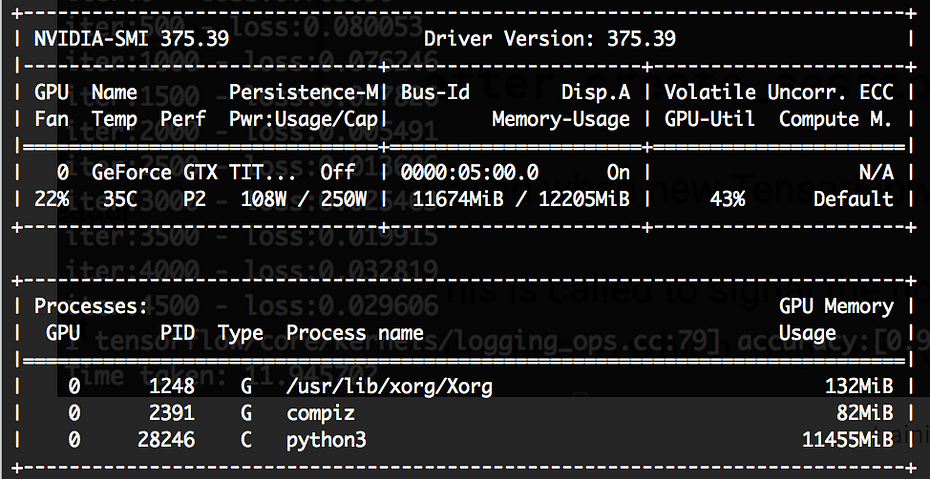Click the Driver Version: 375.39 text
The width and height of the screenshot is (930, 479).
click(550, 39)
